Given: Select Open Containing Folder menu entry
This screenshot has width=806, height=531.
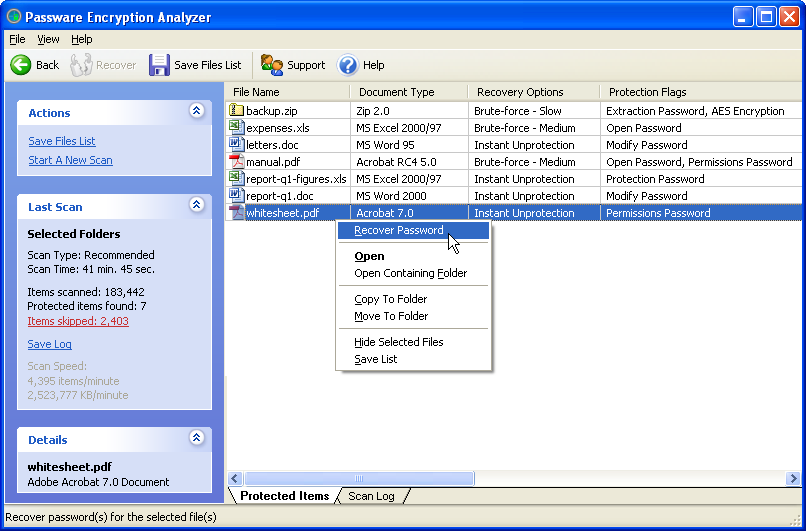Looking at the screenshot, I should click(413, 273).
